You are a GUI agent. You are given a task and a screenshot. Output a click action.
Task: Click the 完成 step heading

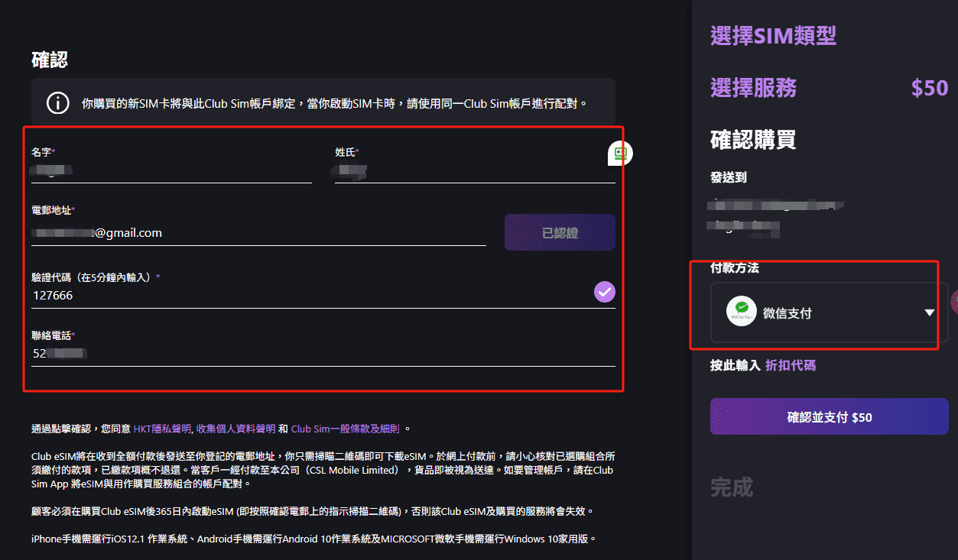(x=732, y=487)
